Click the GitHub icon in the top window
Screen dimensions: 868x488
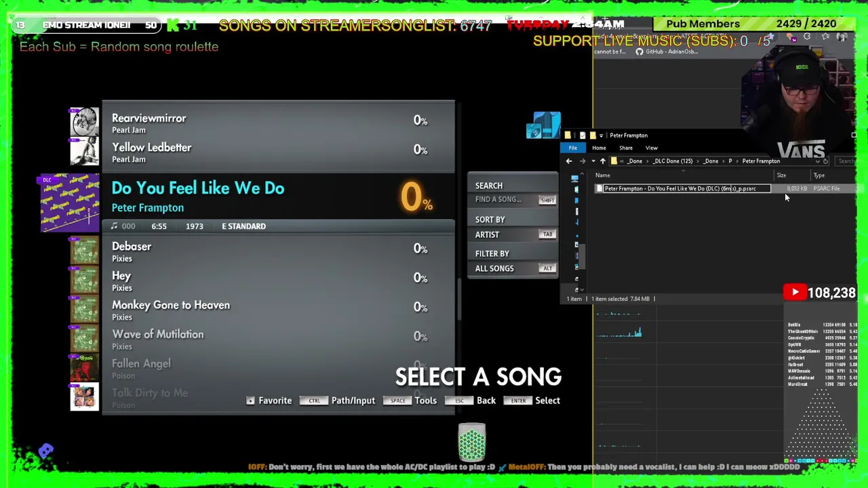(639, 52)
